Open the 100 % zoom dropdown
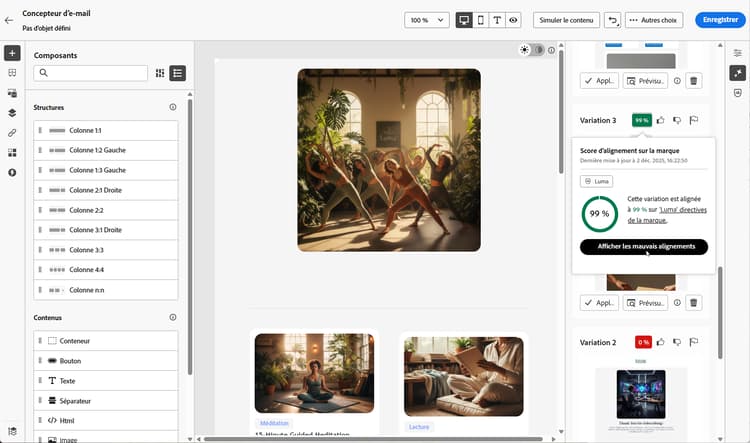The height and width of the screenshot is (443, 750). tap(427, 20)
